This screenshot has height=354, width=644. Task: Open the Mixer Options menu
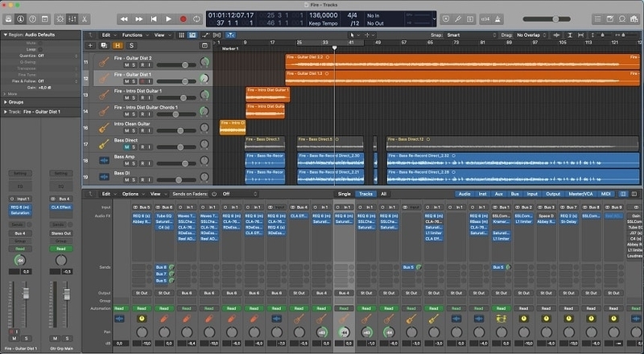pyautogui.click(x=133, y=194)
